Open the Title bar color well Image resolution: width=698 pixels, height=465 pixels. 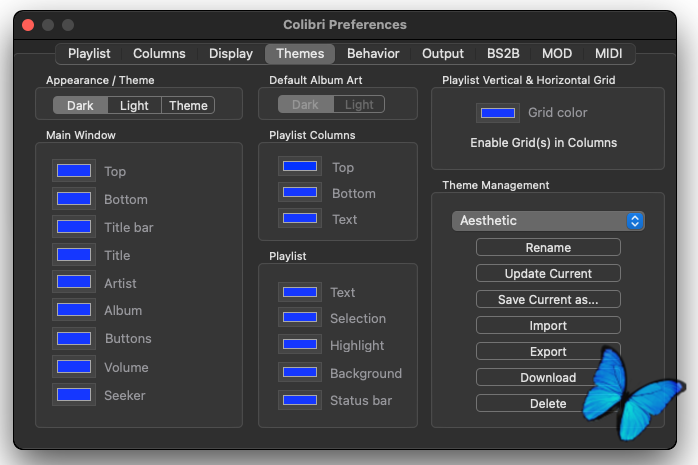click(x=74, y=227)
